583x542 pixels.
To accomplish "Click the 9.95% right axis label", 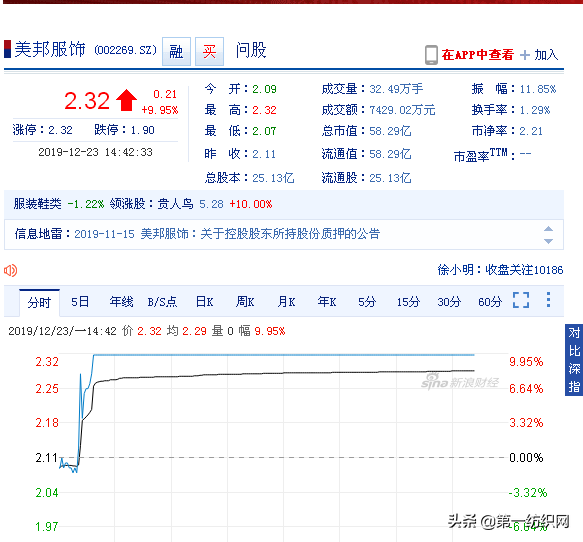I will pos(526,362).
